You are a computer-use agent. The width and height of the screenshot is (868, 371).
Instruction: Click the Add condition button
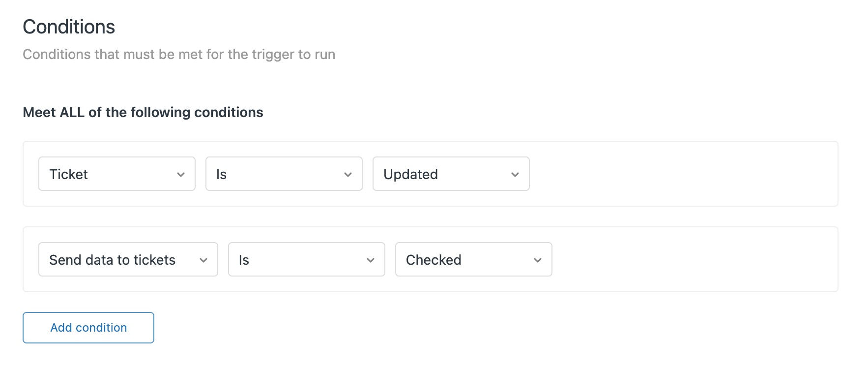tap(88, 328)
